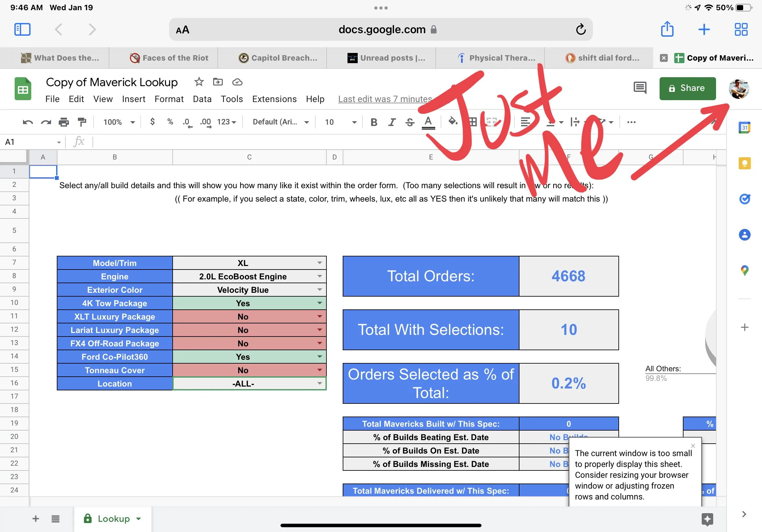Open the Data menu

coord(202,99)
